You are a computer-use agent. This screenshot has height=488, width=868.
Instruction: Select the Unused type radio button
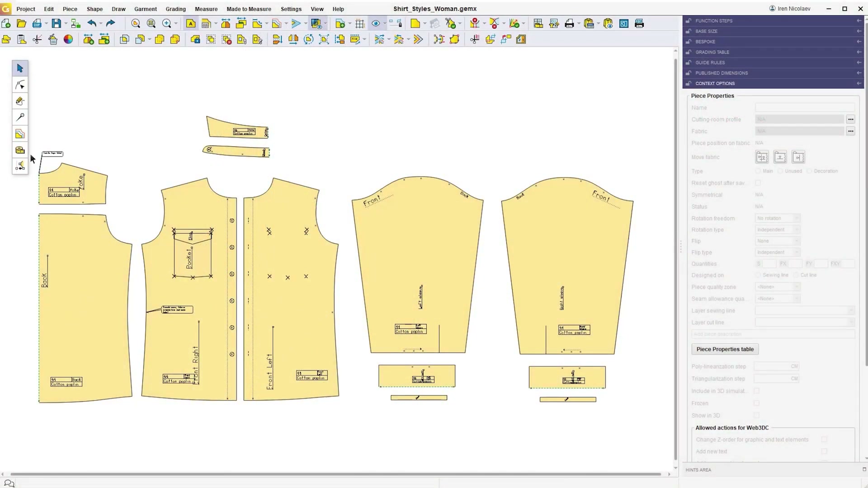780,171
